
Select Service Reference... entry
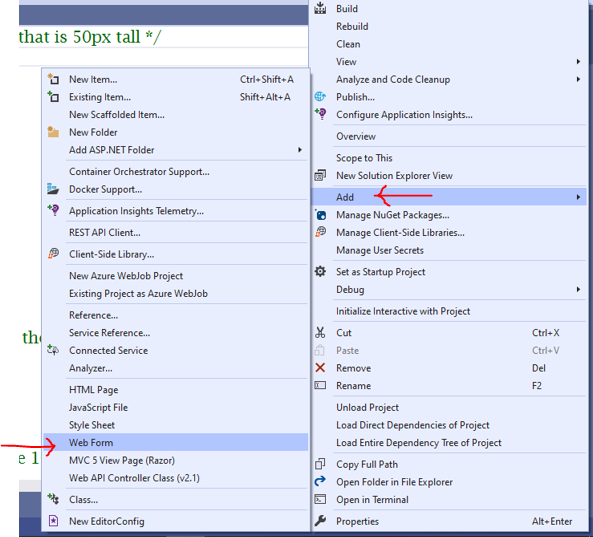coord(175,333)
